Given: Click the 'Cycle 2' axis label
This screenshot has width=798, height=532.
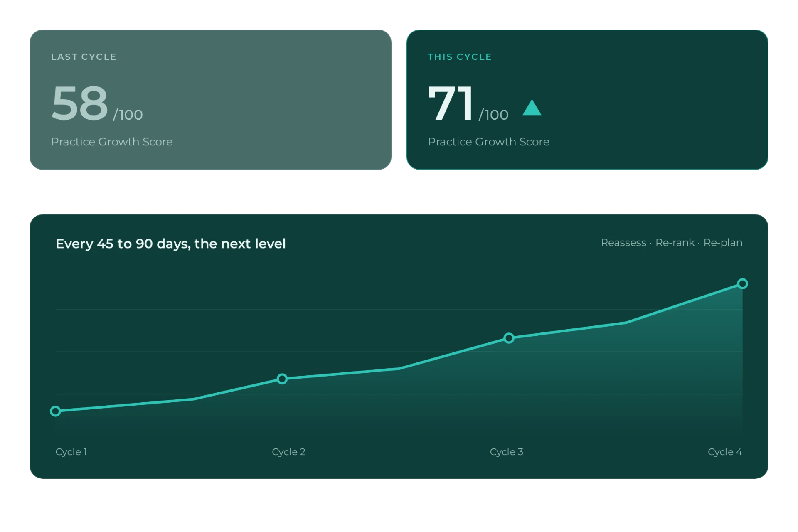Looking at the screenshot, I should [288, 452].
